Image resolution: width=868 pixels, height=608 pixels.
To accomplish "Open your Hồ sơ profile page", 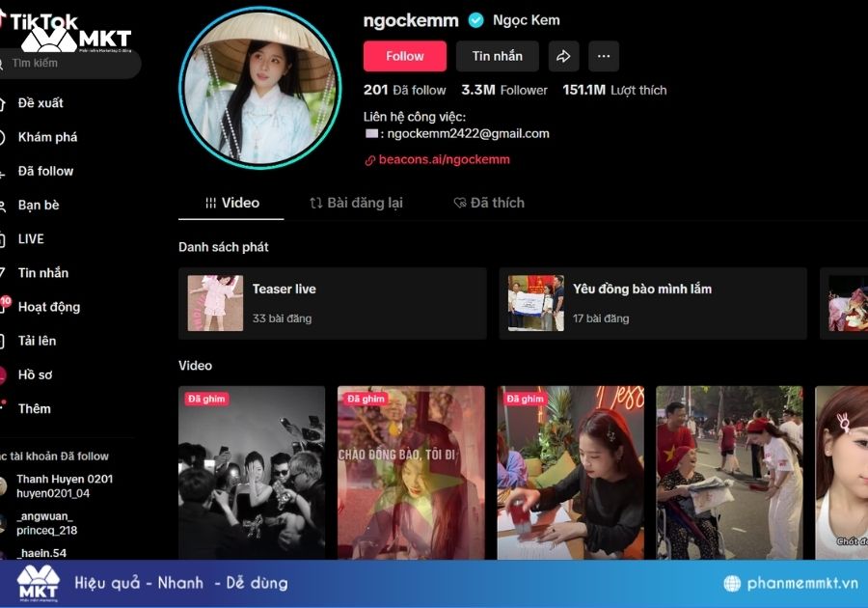I will 37,374.
